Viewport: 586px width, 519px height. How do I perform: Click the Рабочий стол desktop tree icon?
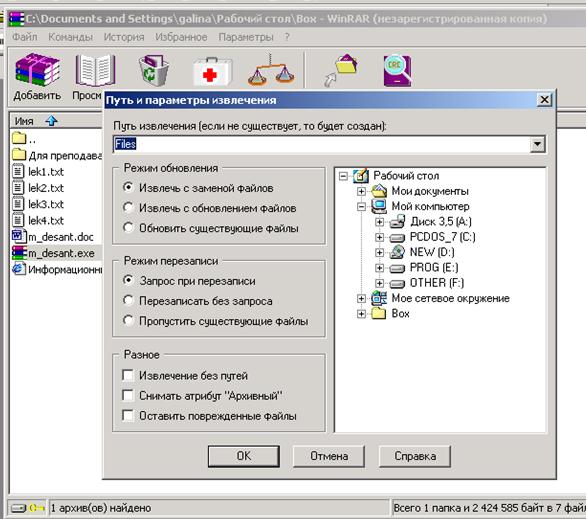click(361, 176)
